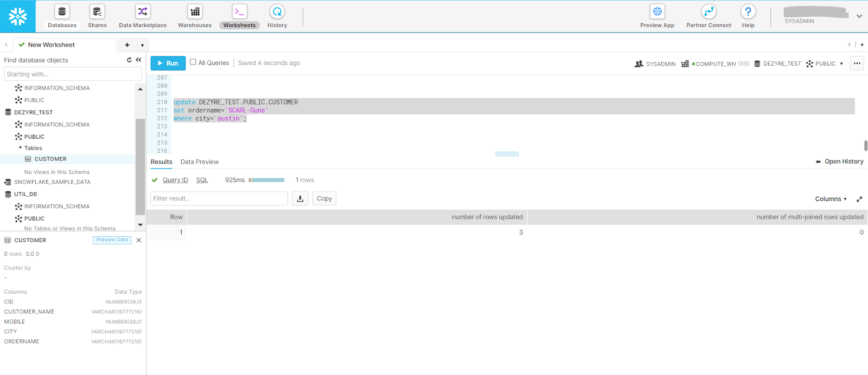Open the context dropdown arrow next to PUBLIC
Viewport: 868px width, 375px height.
point(841,64)
